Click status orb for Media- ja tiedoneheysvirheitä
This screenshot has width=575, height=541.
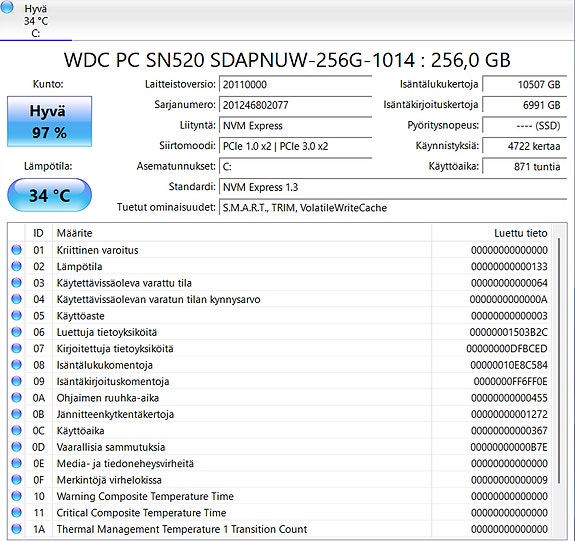17,463
